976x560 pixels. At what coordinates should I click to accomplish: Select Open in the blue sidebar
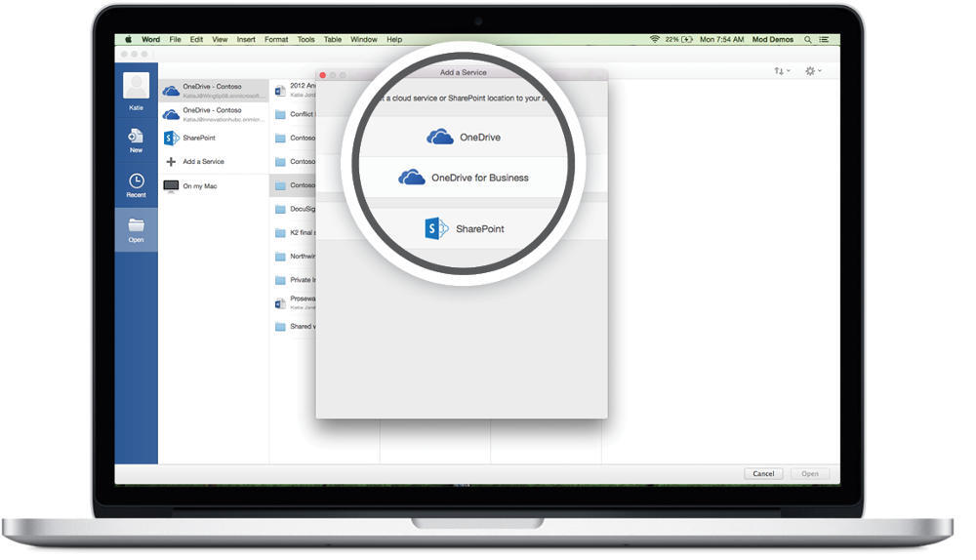tap(136, 230)
